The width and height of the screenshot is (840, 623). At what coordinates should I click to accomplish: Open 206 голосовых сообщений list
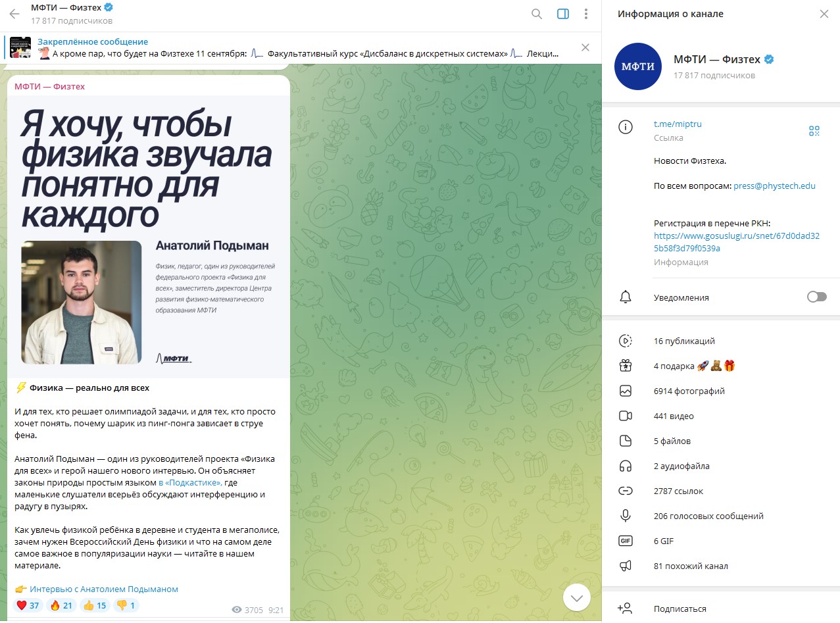point(721,516)
